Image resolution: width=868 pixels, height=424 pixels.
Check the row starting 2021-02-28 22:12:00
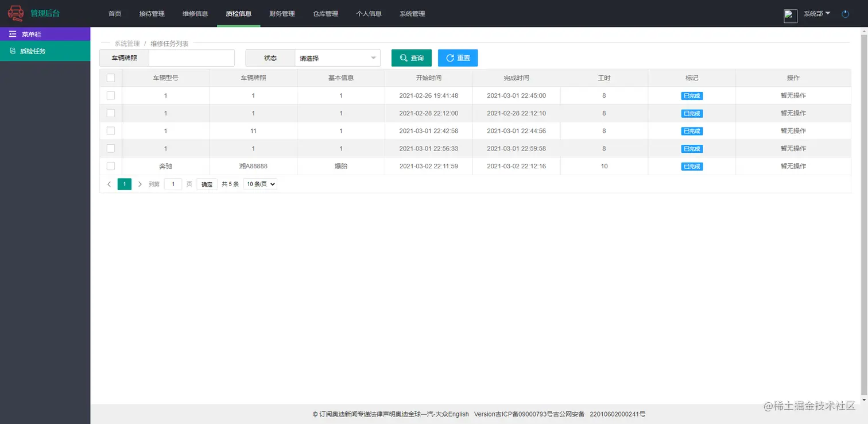(111, 113)
